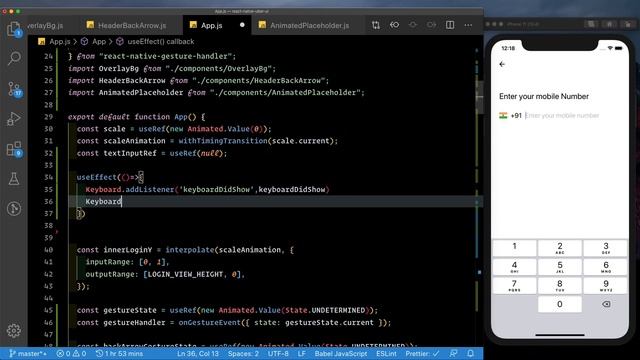Tap the simulator home indicator bar
This screenshot has width=640, height=360.
[560, 335]
